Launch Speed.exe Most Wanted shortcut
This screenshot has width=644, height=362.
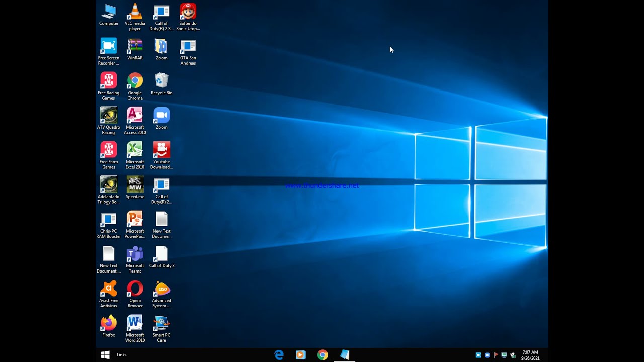click(135, 188)
